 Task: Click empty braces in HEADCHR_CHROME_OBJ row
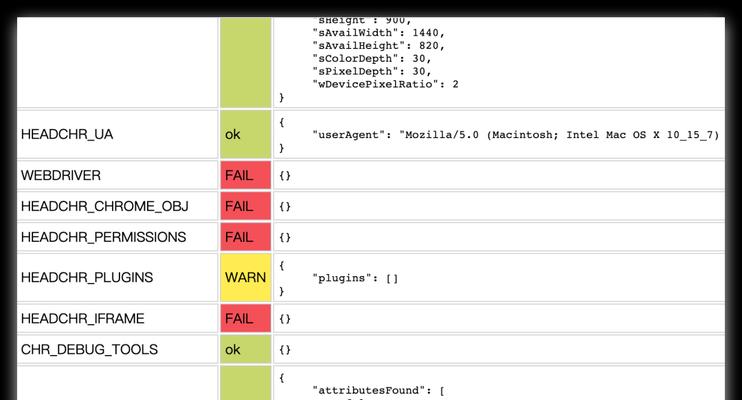point(285,206)
